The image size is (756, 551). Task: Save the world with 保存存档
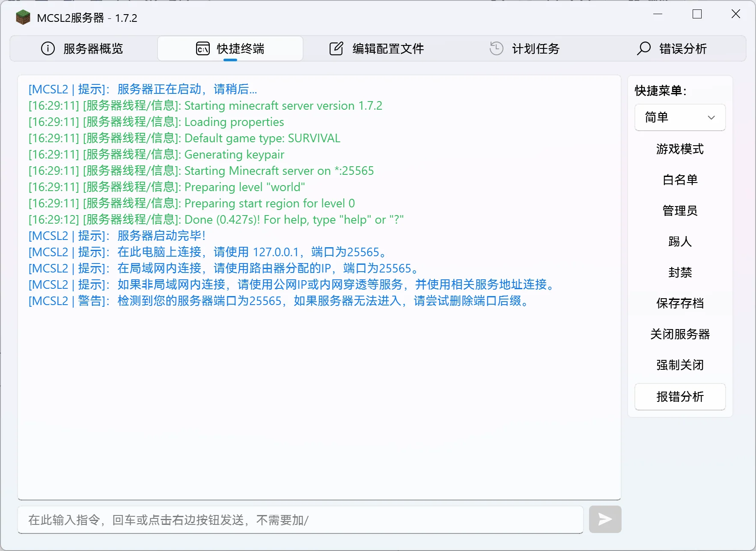point(679,303)
